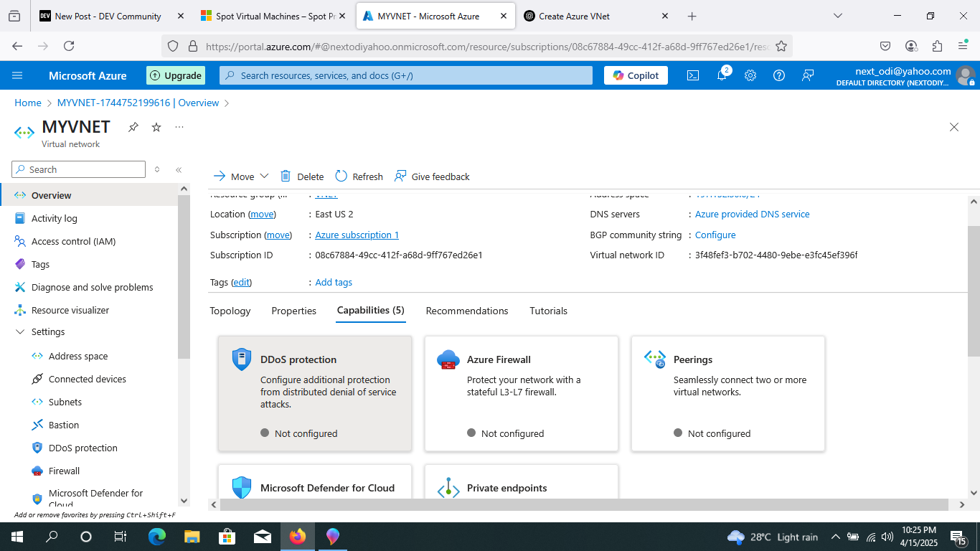This screenshot has width=980, height=551.
Task: Open Copilot in the header
Action: pos(636,75)
